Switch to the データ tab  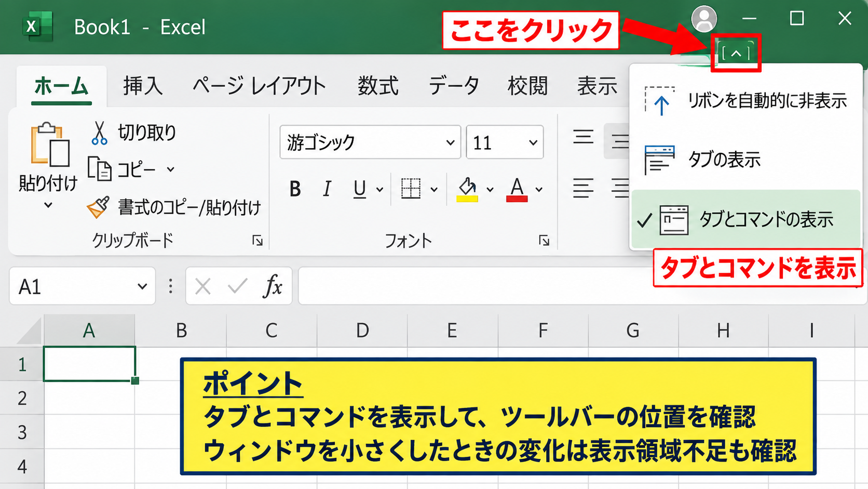click(x=453, y=86)
